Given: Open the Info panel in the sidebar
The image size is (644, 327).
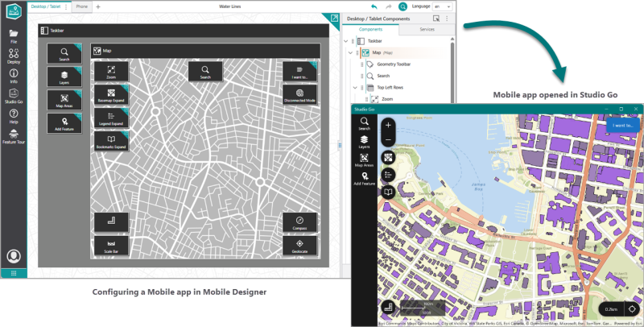Looking at the screenshot, I should (14, 76).
